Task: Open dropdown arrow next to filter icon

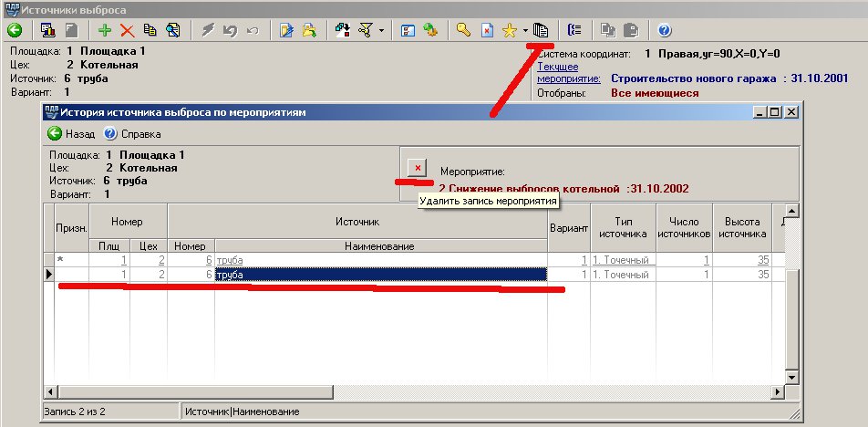Action: click(380, 31)
